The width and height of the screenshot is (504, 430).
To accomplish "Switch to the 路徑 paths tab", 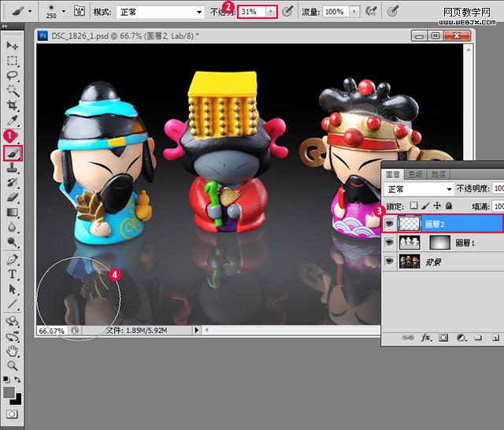I will [x=438, y=175].
